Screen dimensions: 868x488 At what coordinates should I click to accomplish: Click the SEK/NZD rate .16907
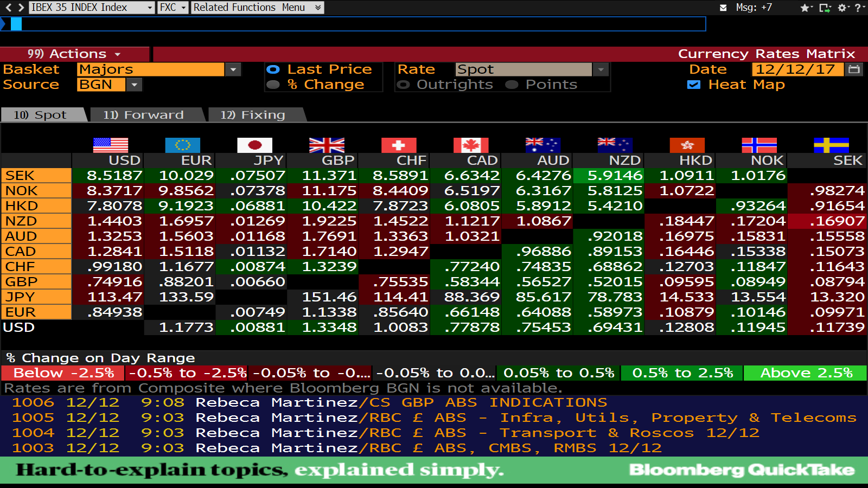click(828, 221)
